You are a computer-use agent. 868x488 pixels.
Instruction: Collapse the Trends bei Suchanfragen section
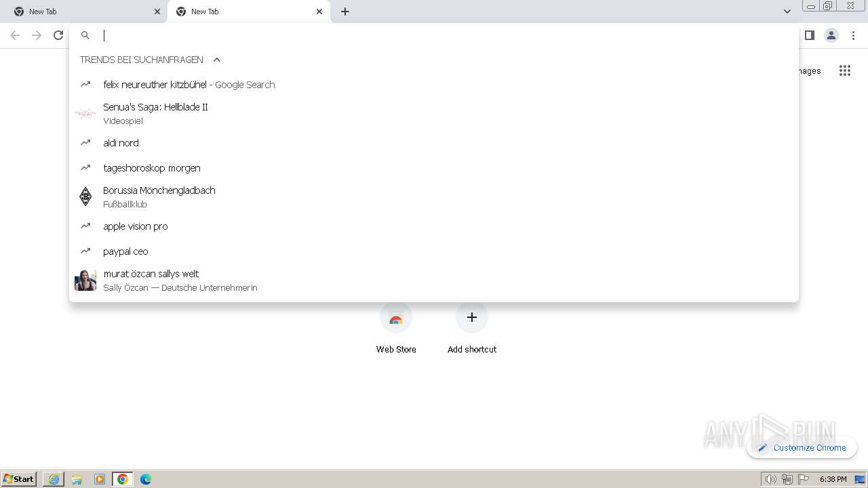217,60
